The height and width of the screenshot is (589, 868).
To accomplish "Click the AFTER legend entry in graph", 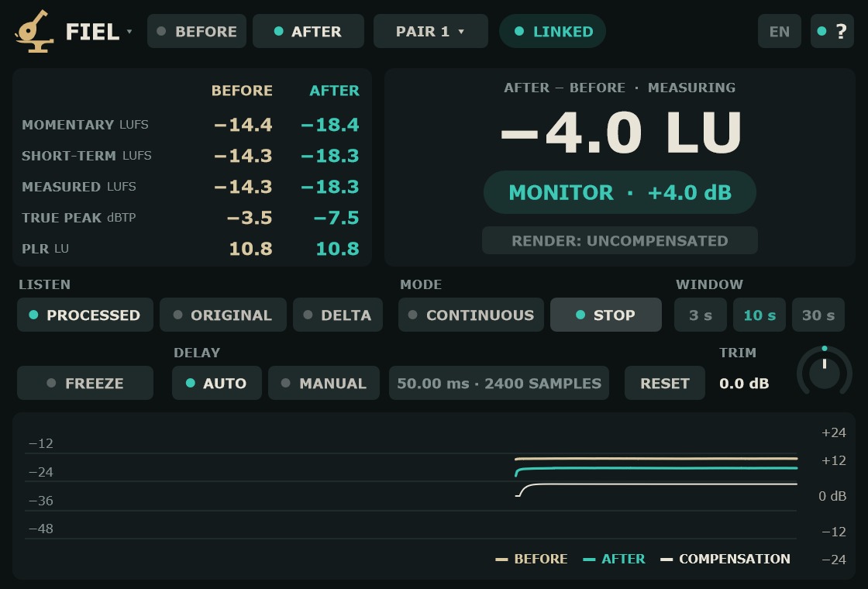I will [x=614, y=559].
